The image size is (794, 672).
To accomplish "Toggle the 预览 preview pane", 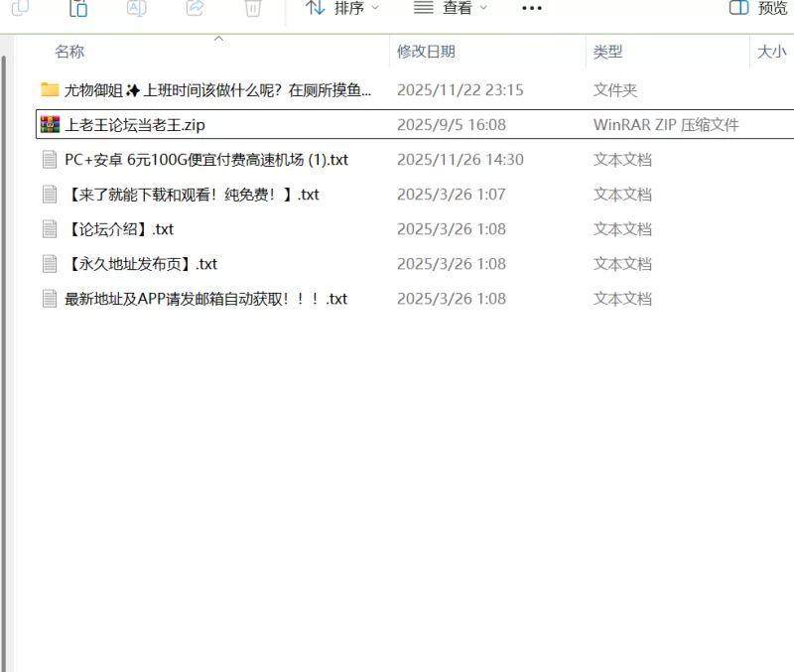I will coord(758,8).
